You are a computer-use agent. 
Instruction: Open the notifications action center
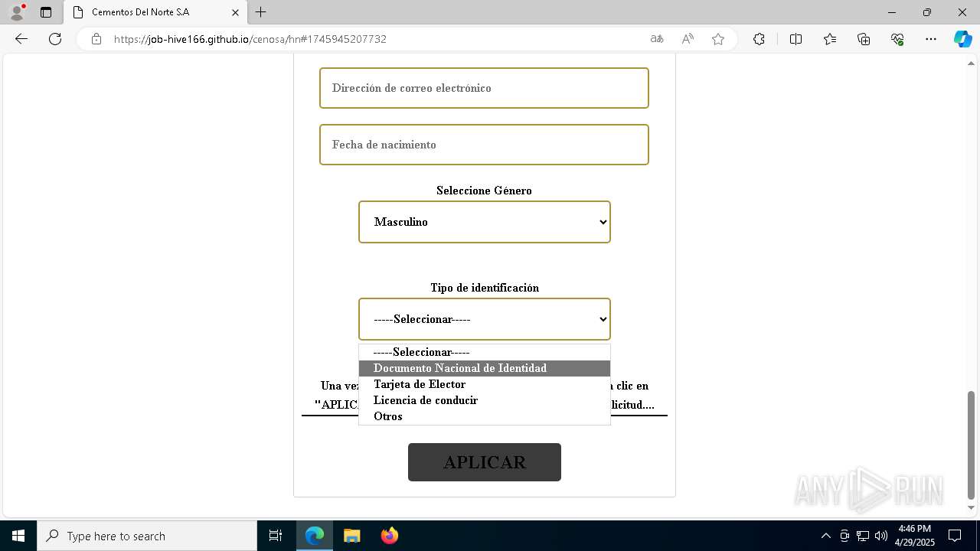pos(955,536)
